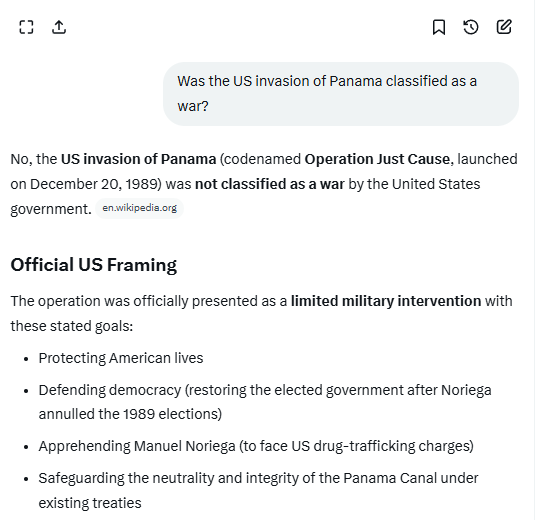The image size is (536, 520).
Task: Click the word 'war?' in question bubble
Action: 193,106
